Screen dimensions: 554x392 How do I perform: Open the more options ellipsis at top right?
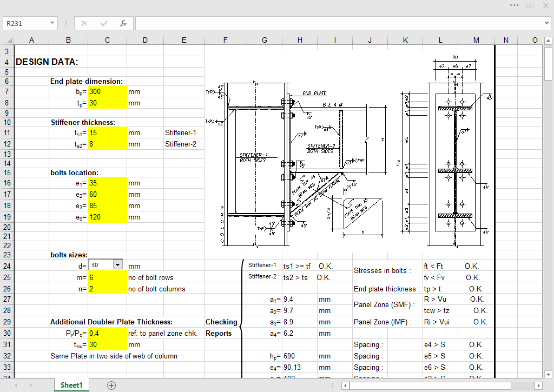[514, 5]
